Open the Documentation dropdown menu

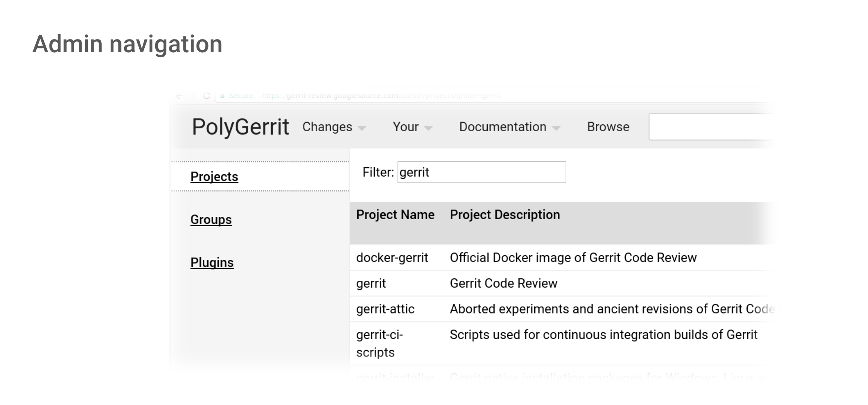[x=509, y=127]
